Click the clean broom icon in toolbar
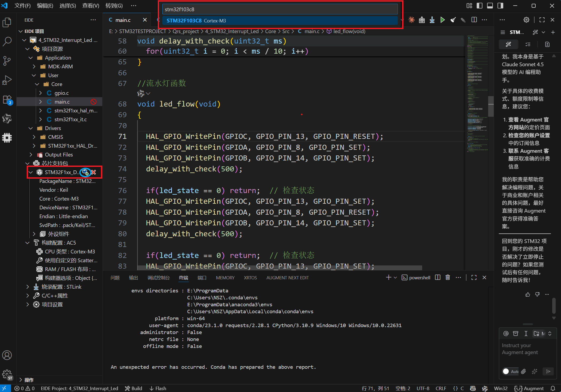This screenshot has height=392, width=561. click(453, 20)
